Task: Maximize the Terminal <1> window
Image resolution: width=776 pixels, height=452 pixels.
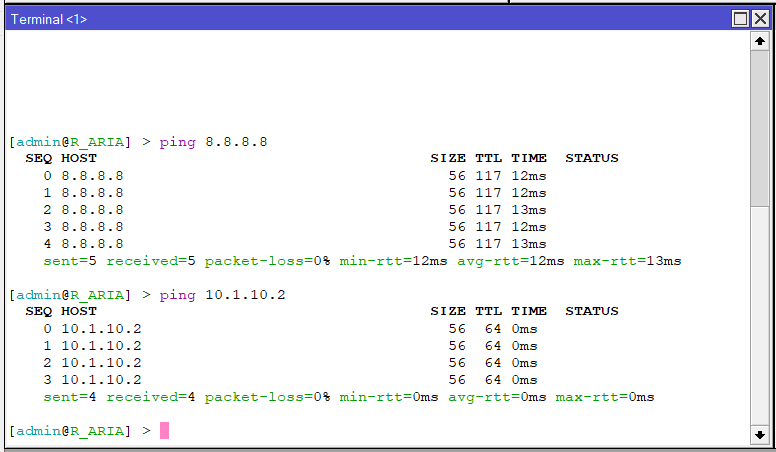Action: pyautogui.click(x=741, y=19)
